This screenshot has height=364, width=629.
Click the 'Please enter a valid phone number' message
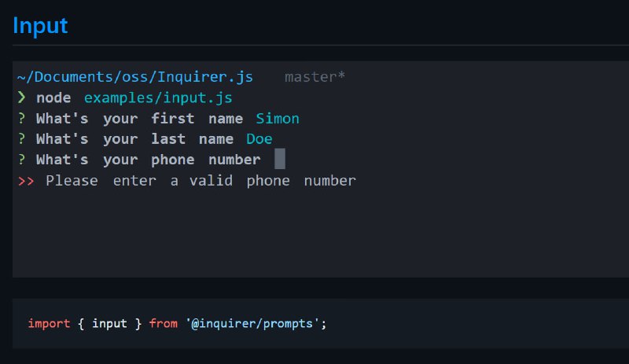coord(200,181)
